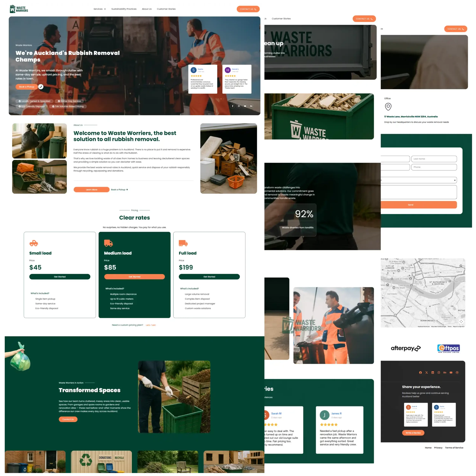This screenshot has height=476, width=476.
Task: Open Sustainability Practices nav item
Action: point(124,9)
